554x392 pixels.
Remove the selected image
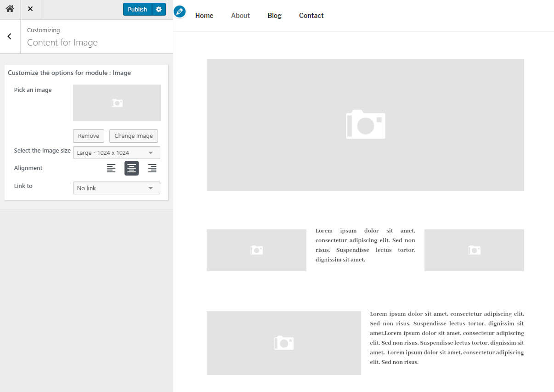[89, 136]
